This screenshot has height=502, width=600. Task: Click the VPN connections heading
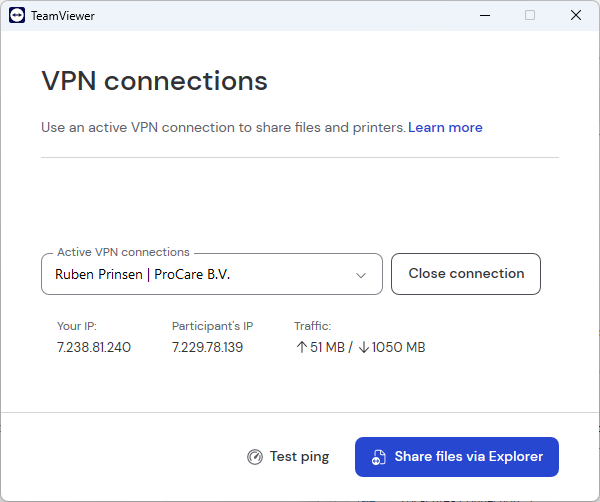pos(154,81)
